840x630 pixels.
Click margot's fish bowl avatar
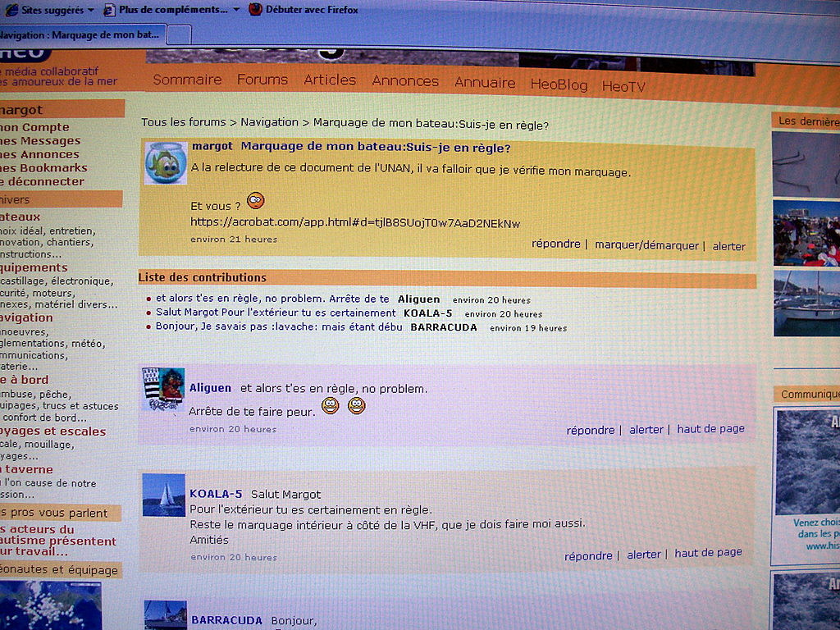(x=166, y=163)
